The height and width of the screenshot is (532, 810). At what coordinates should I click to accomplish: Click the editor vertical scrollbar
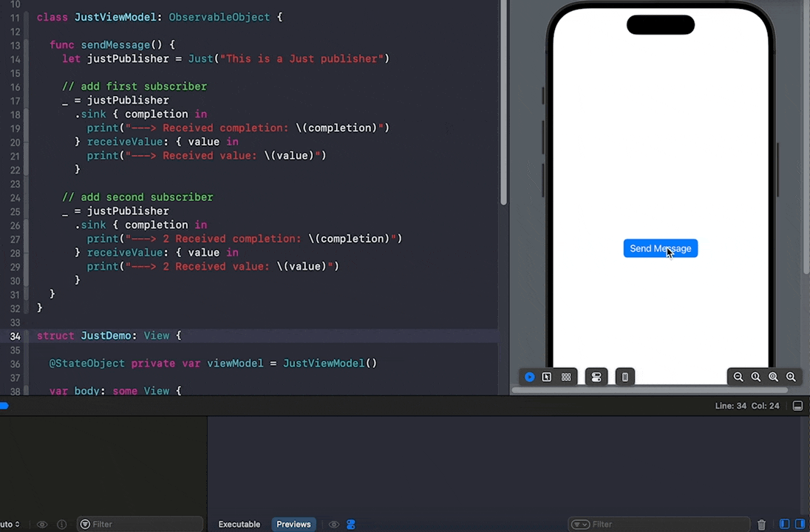(x=504, y=103)
